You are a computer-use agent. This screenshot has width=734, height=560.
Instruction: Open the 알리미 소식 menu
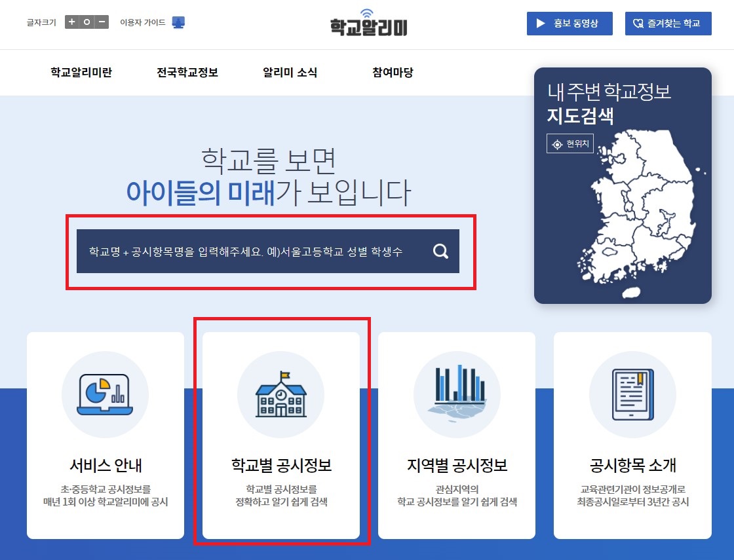click(x=289, y=73)
